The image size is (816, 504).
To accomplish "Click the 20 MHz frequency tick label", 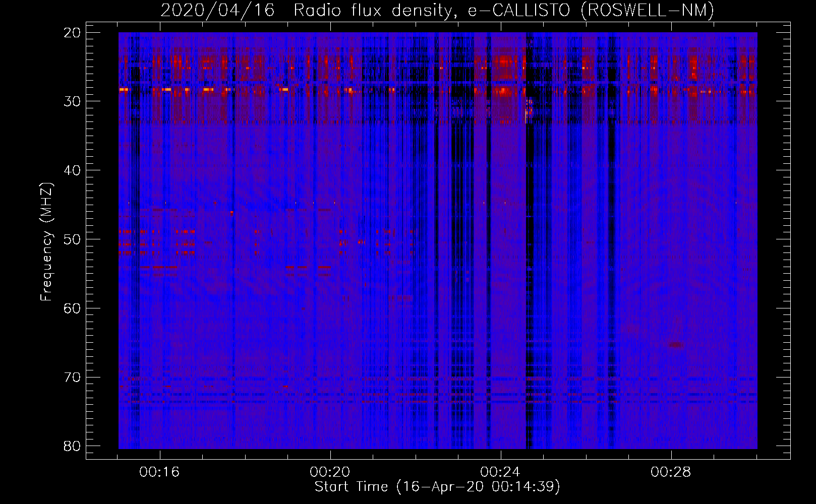I will [73, 33].
